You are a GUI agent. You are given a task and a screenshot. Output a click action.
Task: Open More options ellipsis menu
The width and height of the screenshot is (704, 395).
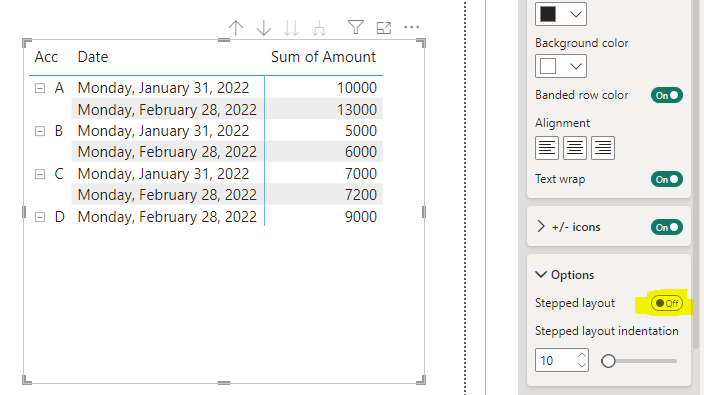(x=412, y=27)
